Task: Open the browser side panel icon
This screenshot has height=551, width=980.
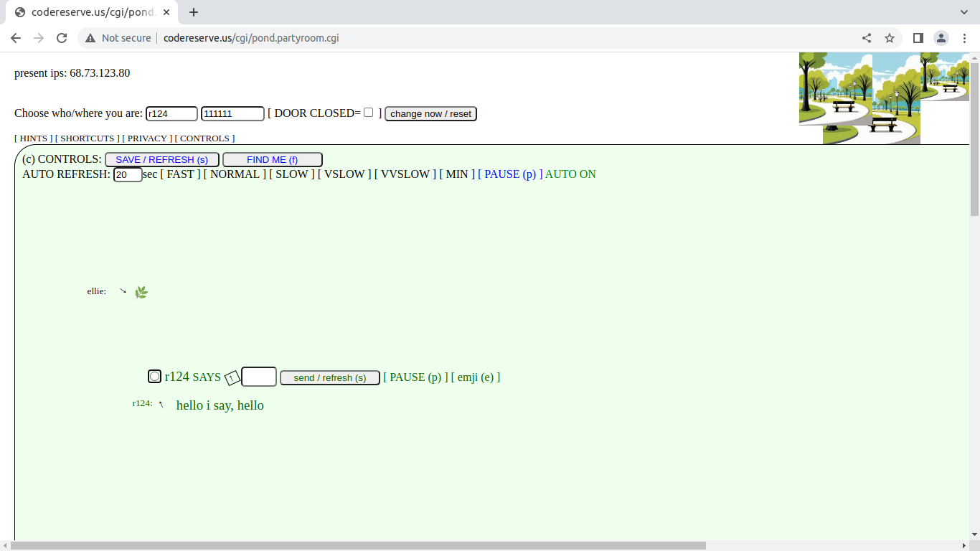Action: pyautogui.click(x=918, y=38)
